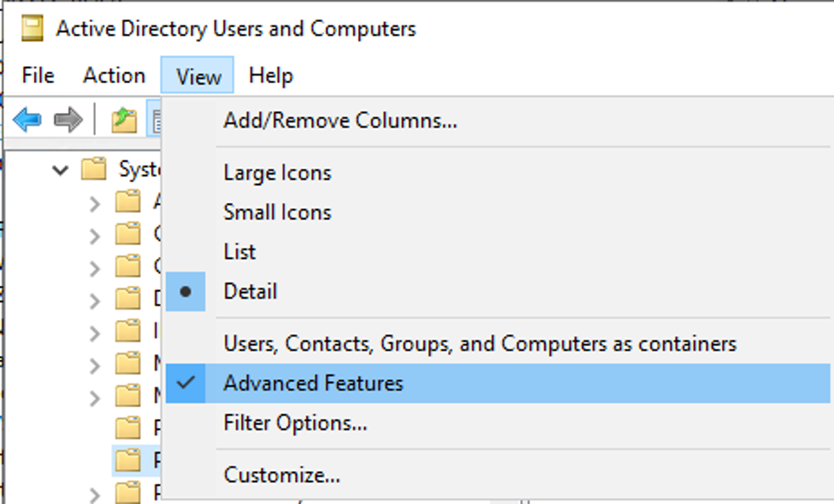834x504 pixels.
Task: Switch to Large Icons view
Action: click(x=497, y=173)
